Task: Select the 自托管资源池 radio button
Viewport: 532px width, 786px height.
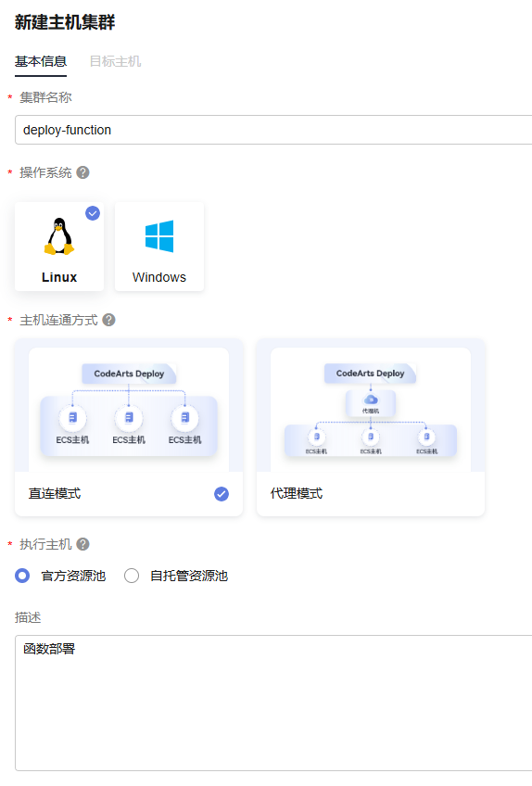Action: click(132, 576)
